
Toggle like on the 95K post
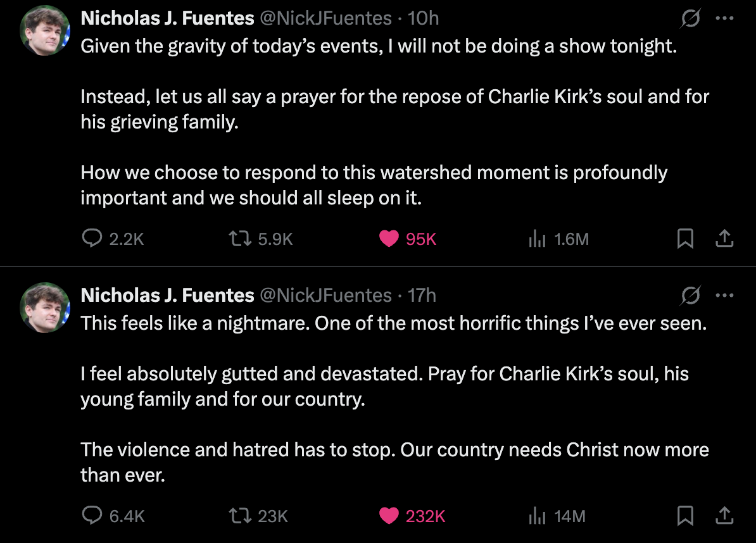click(388, 239)
